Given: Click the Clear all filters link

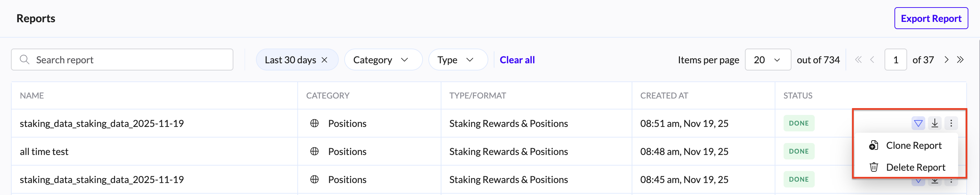Looking at the screenshot, I should coord(517,60).
